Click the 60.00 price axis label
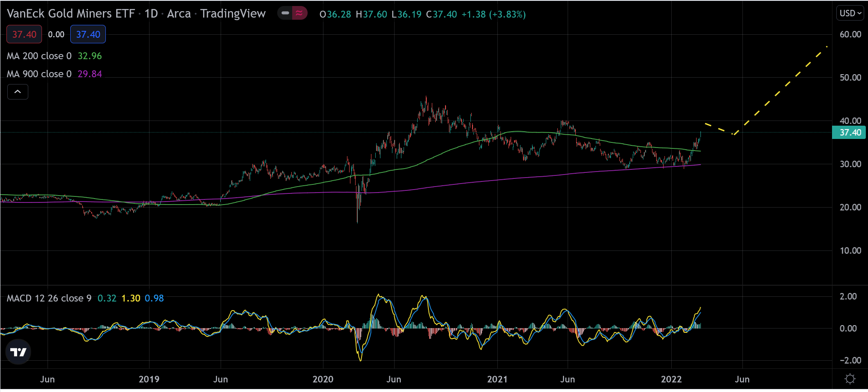The height and width of the screenshot is (392, 868). [x=850, y=34]
